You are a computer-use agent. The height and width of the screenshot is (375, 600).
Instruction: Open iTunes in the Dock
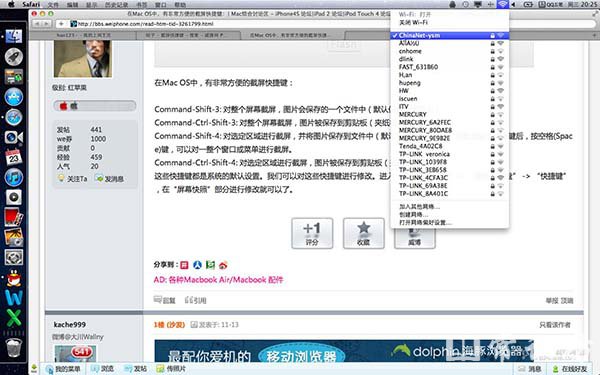coord(14,177)
